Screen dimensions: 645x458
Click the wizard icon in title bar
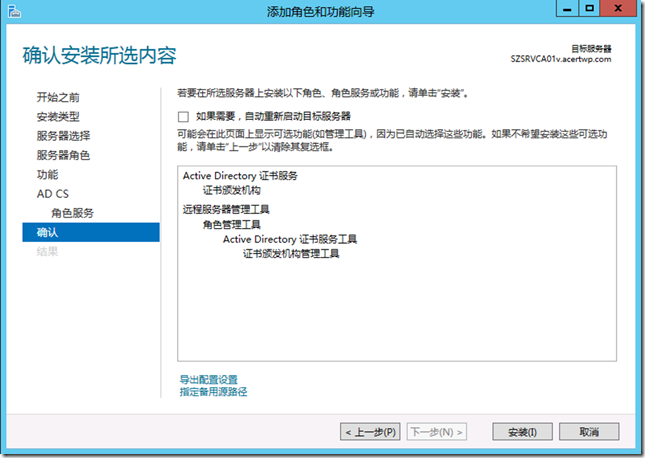pyautogui.click(x=14, y=12)
